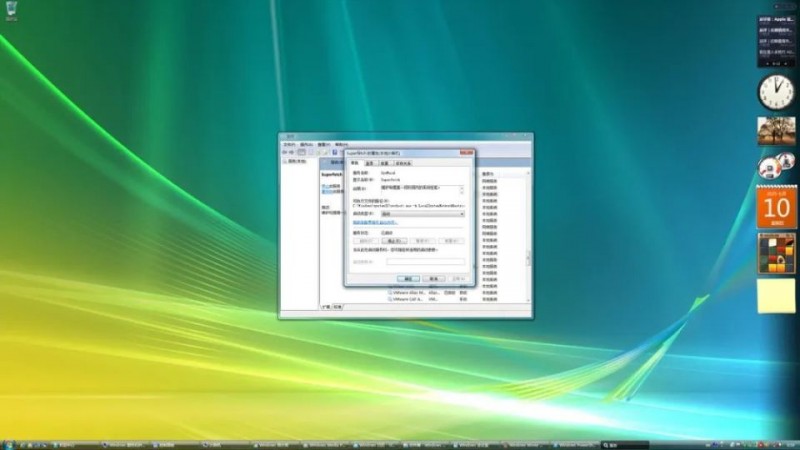Open the calendar gadget showing 10
Viewport: 800px width, 450px height.
click(x=775, y=207)
